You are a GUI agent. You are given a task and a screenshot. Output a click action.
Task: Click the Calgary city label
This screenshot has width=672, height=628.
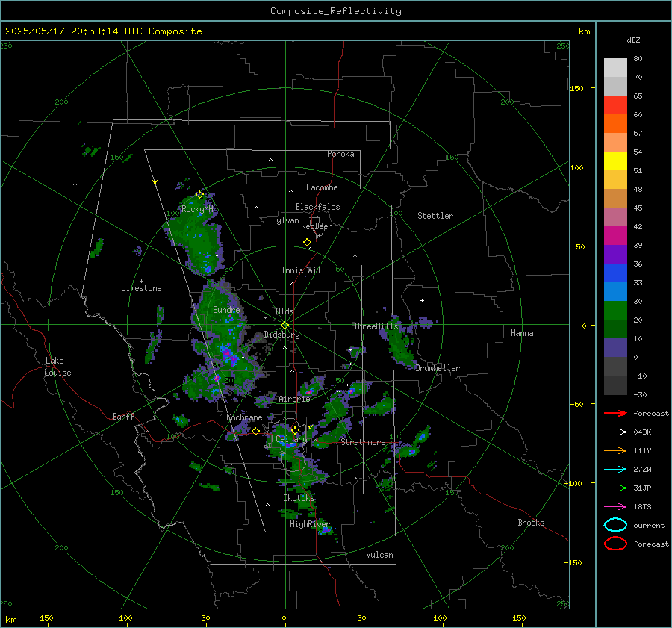(291, 439)
